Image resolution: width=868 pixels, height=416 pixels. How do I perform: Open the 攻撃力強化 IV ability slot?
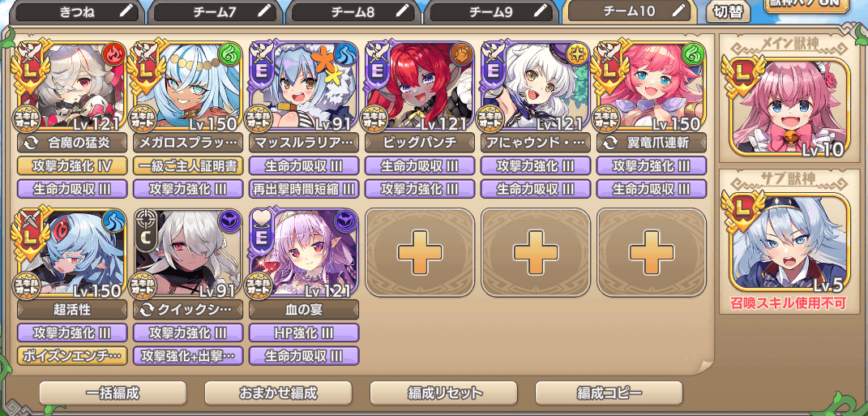pyautogui.click(x=72, y=165)
